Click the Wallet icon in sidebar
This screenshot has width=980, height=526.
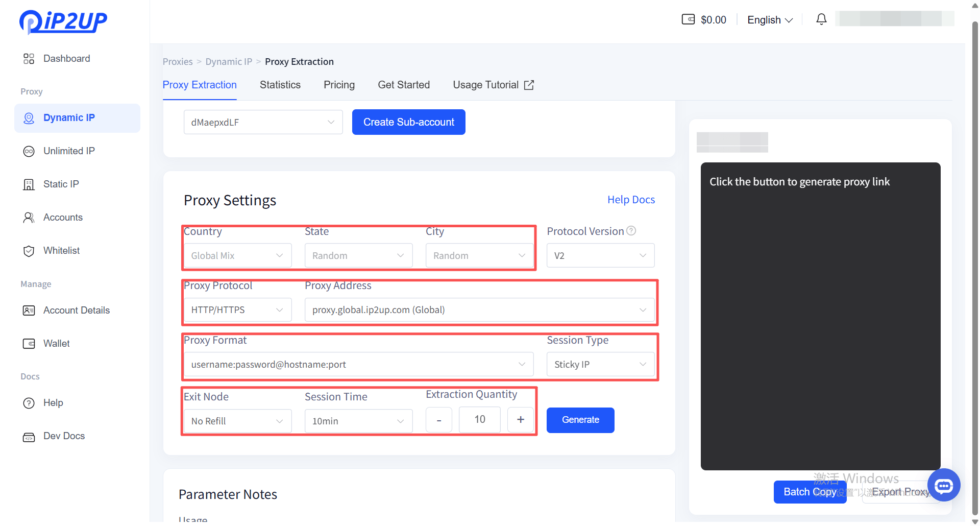[x=29, y=344]
